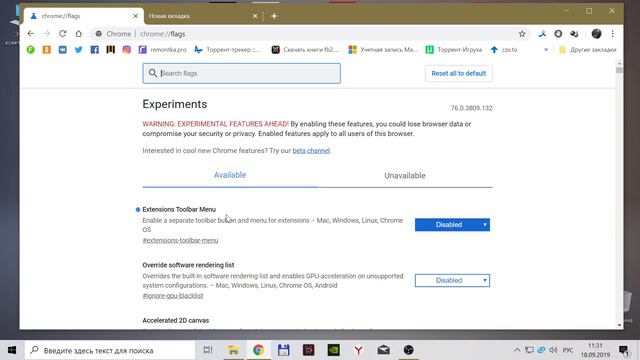
Task: Close the chrome://flags tab
Action: click(x=135, y=16)
